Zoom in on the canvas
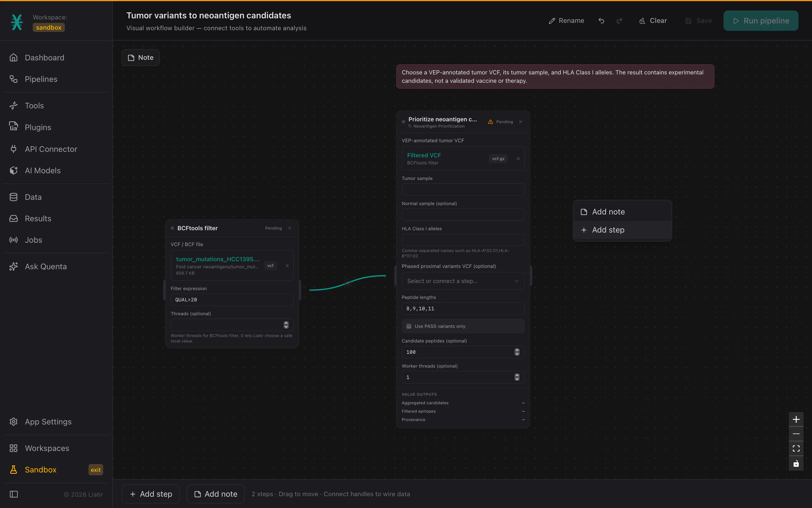Screen dimensions: 812x508 point(796,419)
